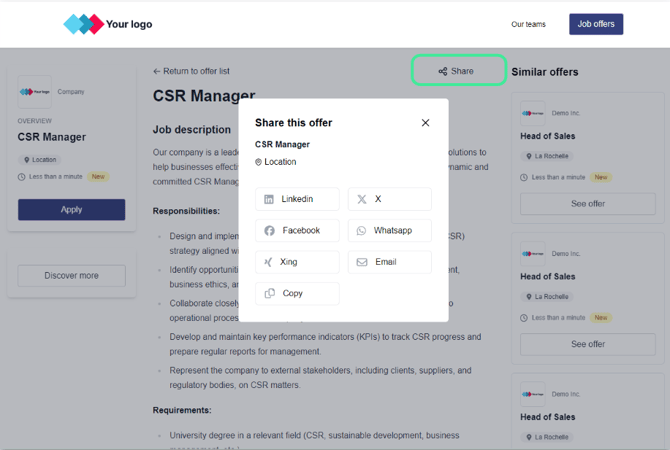See the first Head of Sales offer
Image resolution: width=670 pixels, height=450 pixels.
pos(588,203)
